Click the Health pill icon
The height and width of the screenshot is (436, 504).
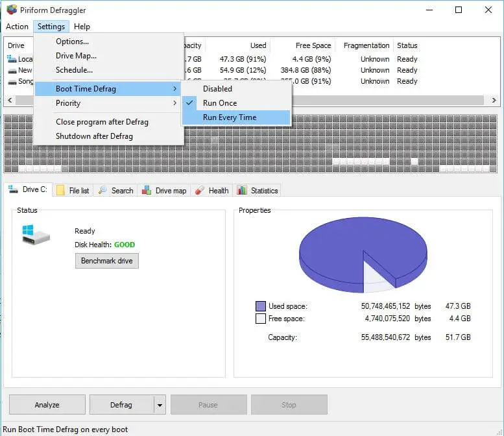[x=200, y=190]
